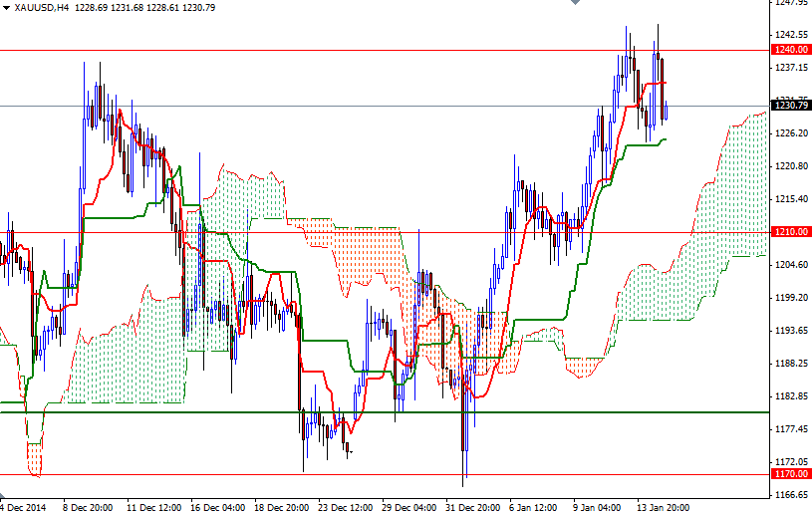Click the 23 Dec 12:00 time label
The width and height of the screenshot is (812, 514).
[345, 506]
